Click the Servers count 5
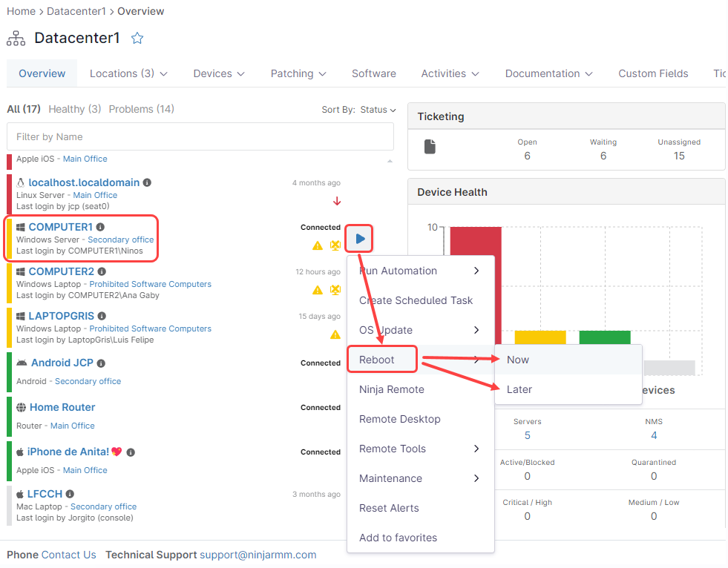The height and width of the screenshot is (568, 728). coord(528,435)
